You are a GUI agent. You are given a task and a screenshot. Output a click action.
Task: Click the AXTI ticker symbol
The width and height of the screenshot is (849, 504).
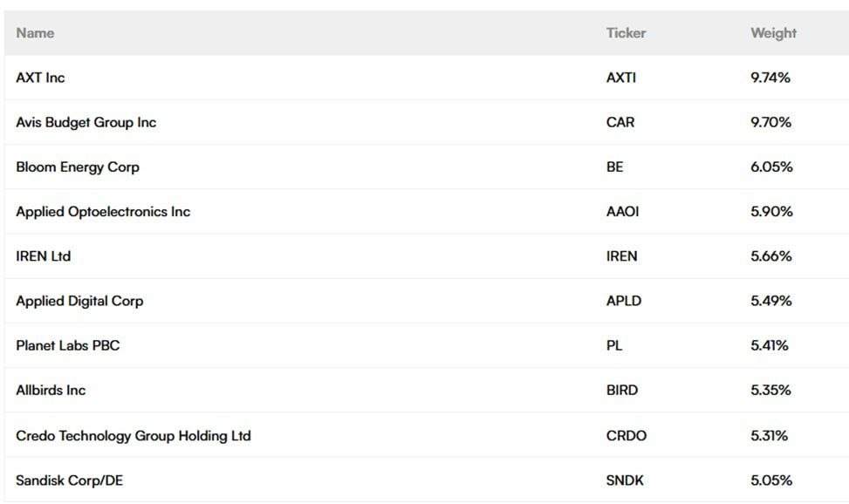pyautogui.click(x=621, y=78)
